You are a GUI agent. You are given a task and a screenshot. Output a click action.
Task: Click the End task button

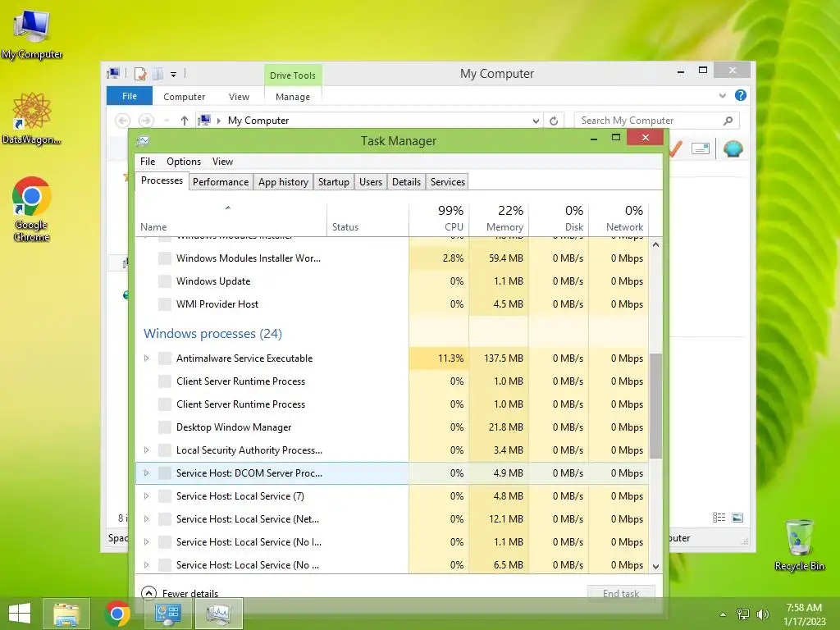click(x=621, y=593)
